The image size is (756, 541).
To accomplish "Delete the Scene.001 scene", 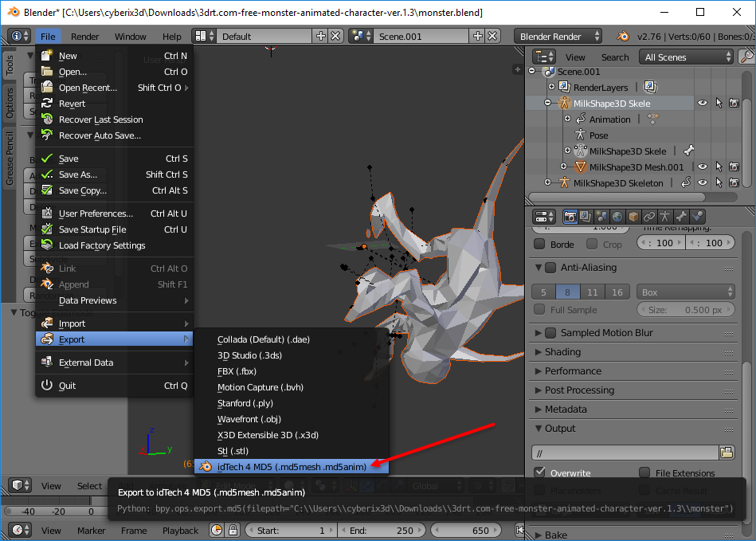I will pos(493,36).
